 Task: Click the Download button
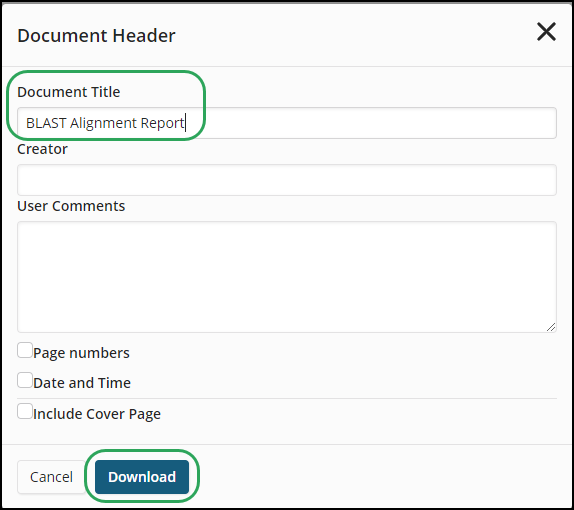pyautogui.click(x=142, y=477)
